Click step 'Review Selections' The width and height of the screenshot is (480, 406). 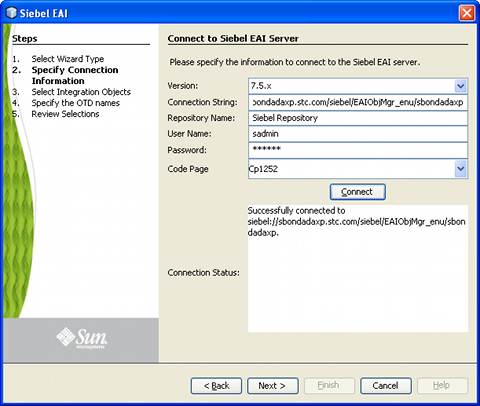tap(65, 114)
